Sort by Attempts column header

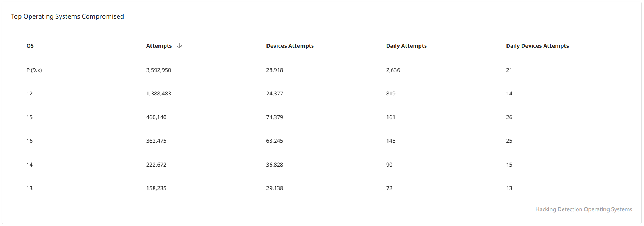[x=159, y=46]
